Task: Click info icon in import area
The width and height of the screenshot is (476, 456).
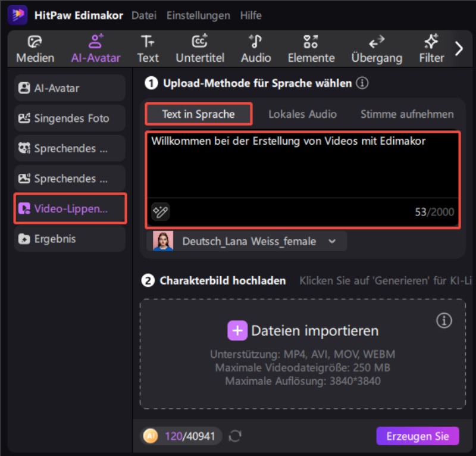Action: [444, 320]
